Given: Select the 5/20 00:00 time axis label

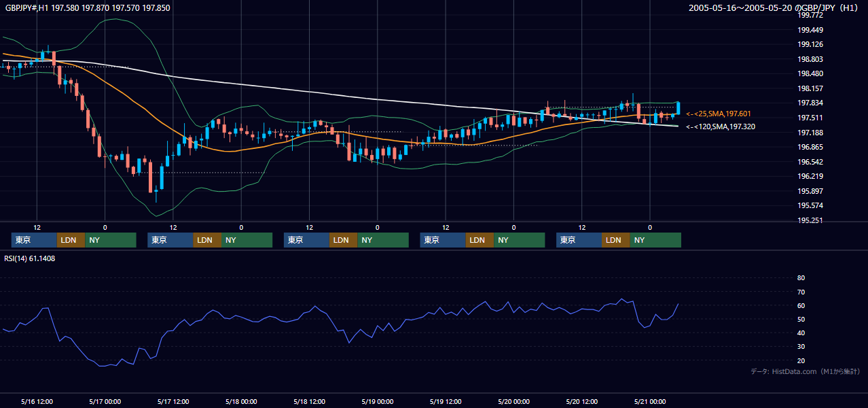Looking at the screenshot, I should [514, 401].
